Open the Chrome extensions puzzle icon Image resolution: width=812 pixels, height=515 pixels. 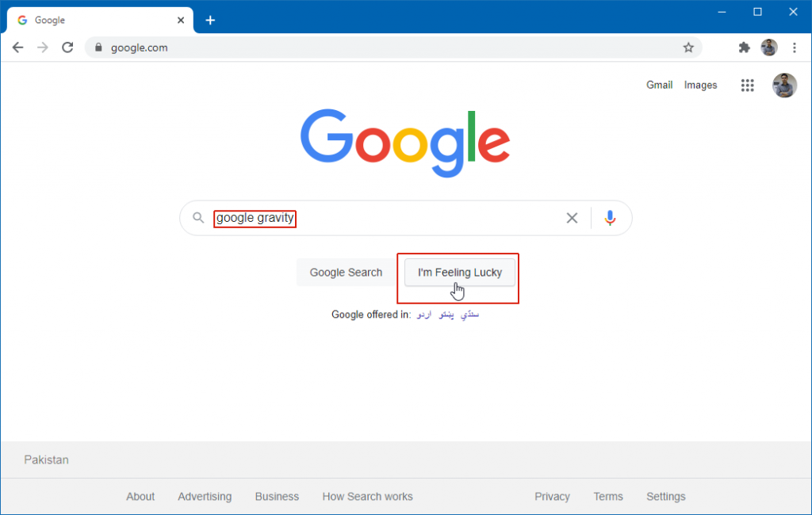click(x=744, y=48)
